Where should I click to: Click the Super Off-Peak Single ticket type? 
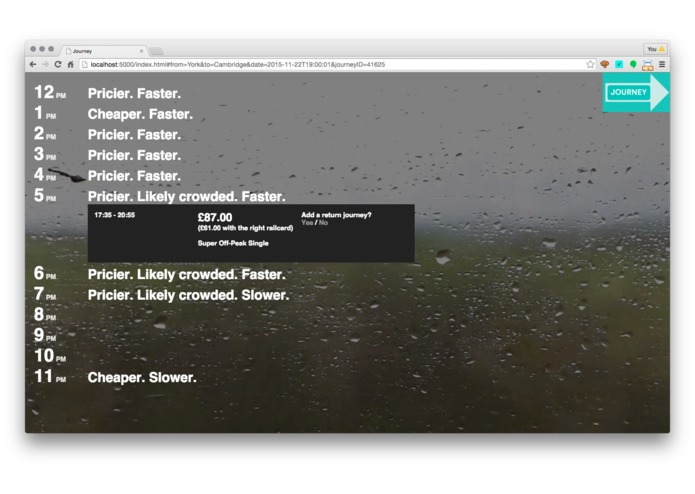233,243
